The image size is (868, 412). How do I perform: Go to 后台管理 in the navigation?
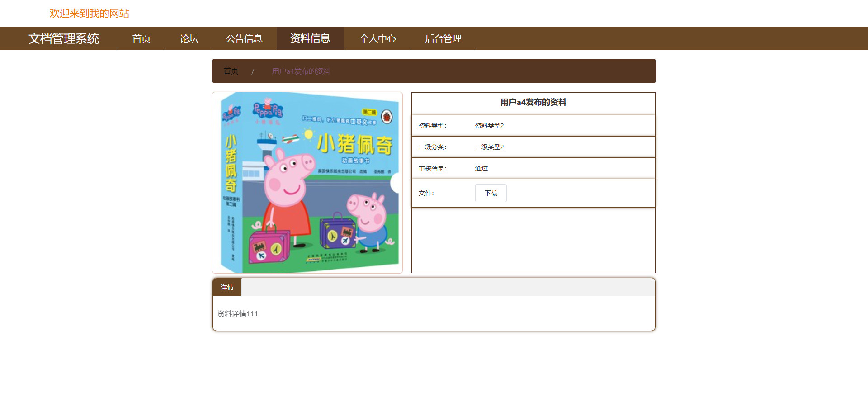pos(443,38)
